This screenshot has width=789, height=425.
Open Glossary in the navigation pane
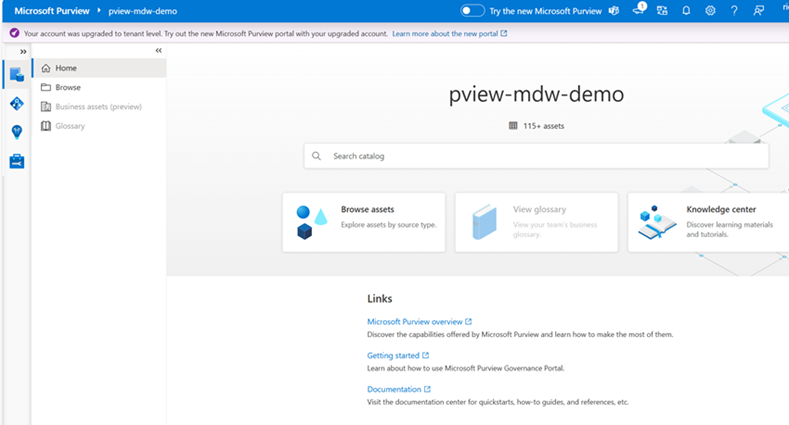click(x=99, y=126)
